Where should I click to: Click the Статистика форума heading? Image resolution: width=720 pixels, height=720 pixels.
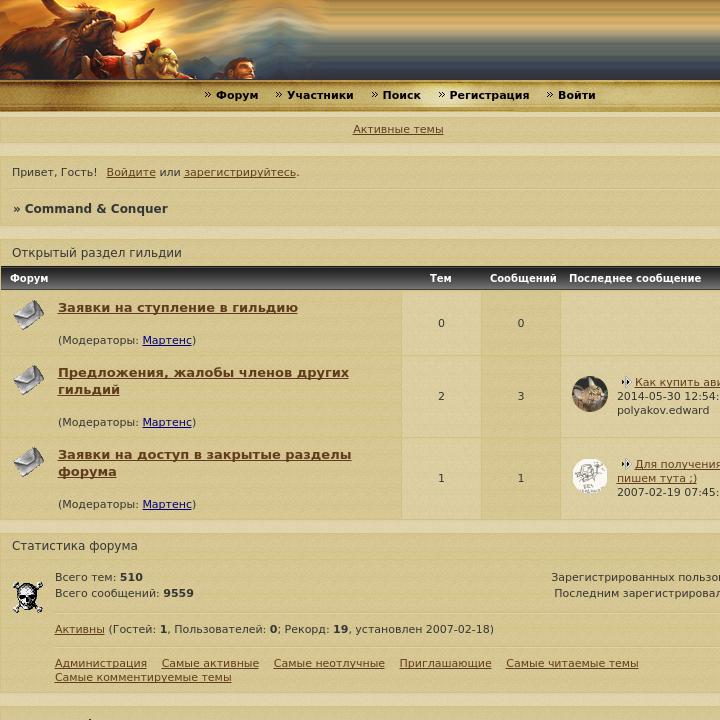(75, 546)
